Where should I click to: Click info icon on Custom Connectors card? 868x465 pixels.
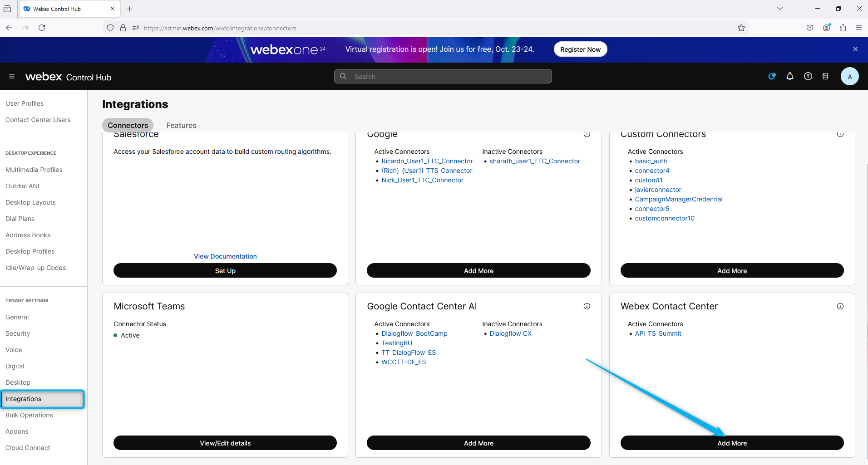point(840,134)
